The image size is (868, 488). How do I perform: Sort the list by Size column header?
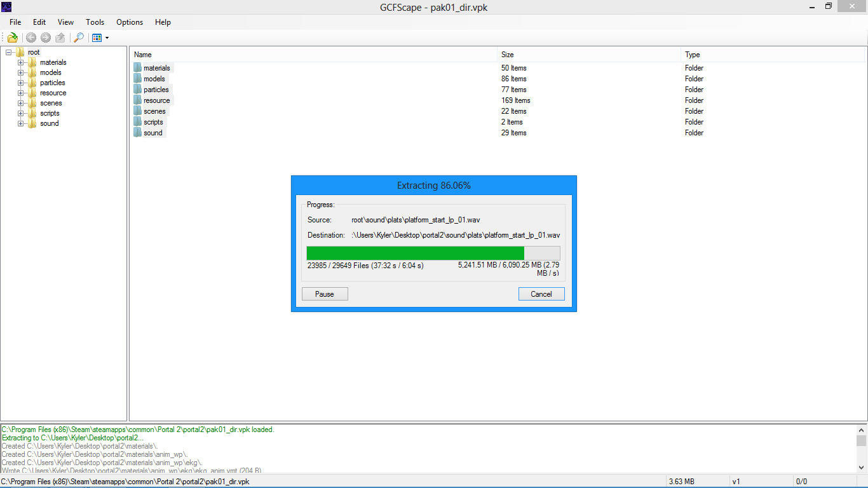589,55
